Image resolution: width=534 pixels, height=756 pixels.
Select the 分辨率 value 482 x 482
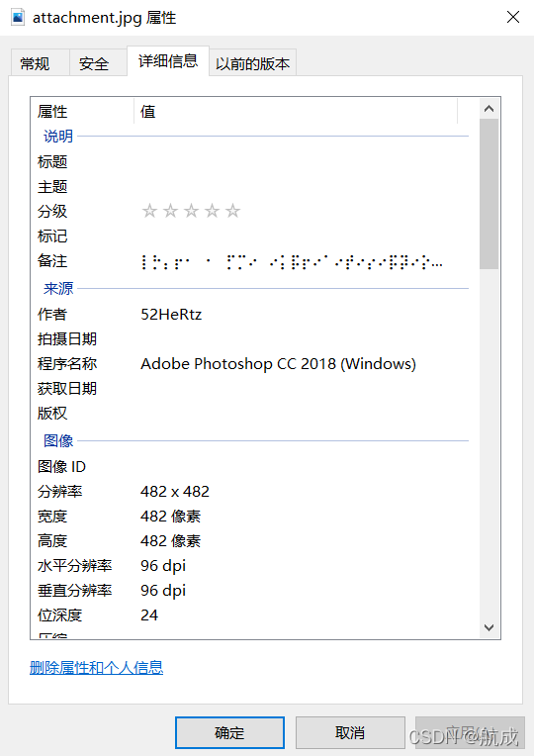(x=175, y=492)
